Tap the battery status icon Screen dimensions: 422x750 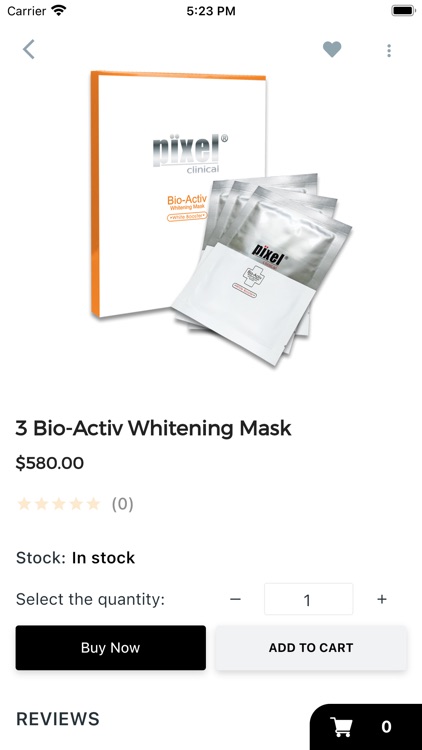[x=403, y=11]
